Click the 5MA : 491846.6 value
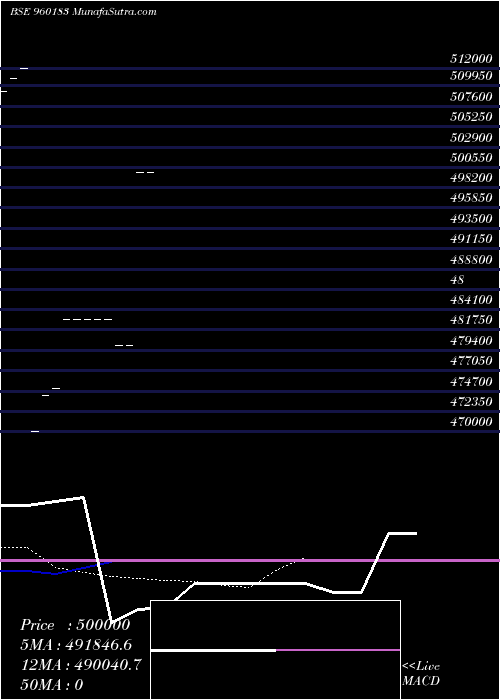Image resolution: width=500 pixels, height=700 pixels. click(76, 645)
